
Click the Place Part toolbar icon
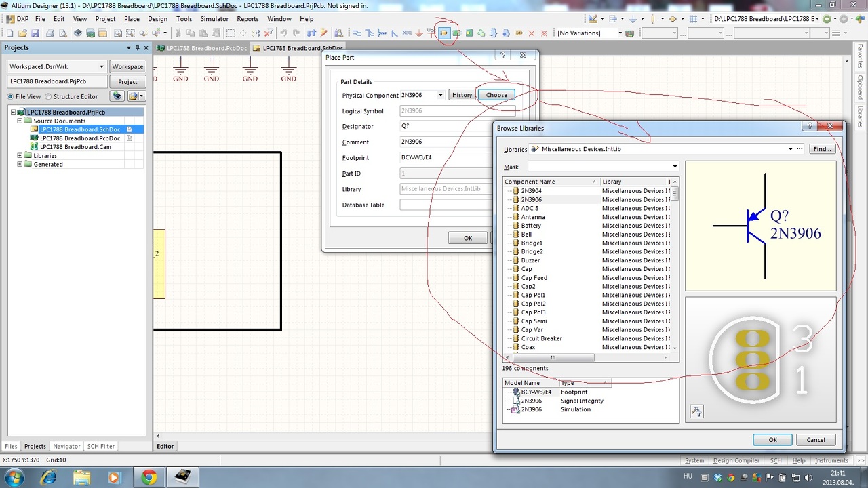(x=444, y=33)
